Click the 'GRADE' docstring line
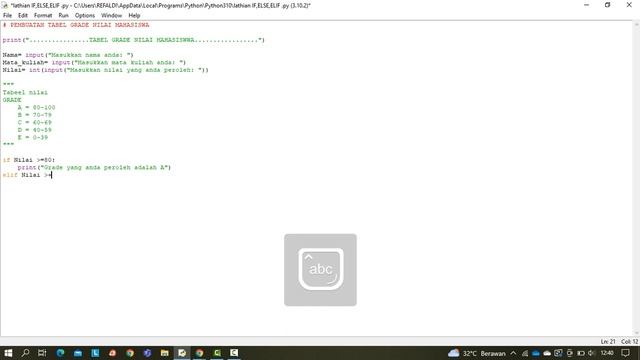The image size is (640, 360). tap(12, 100)
